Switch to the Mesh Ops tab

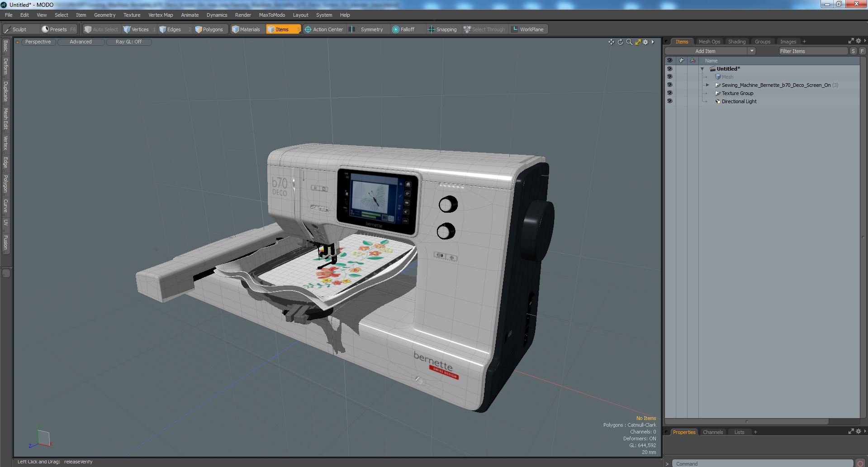click(x=709, y=42)
